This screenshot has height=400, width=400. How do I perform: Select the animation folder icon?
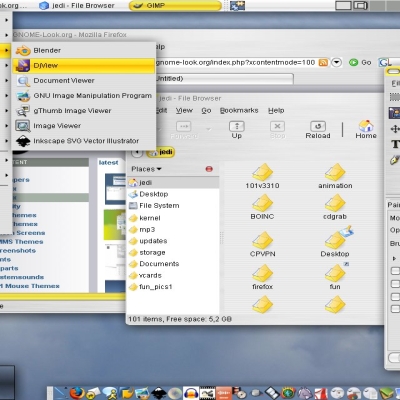click(x=335, y=172)
